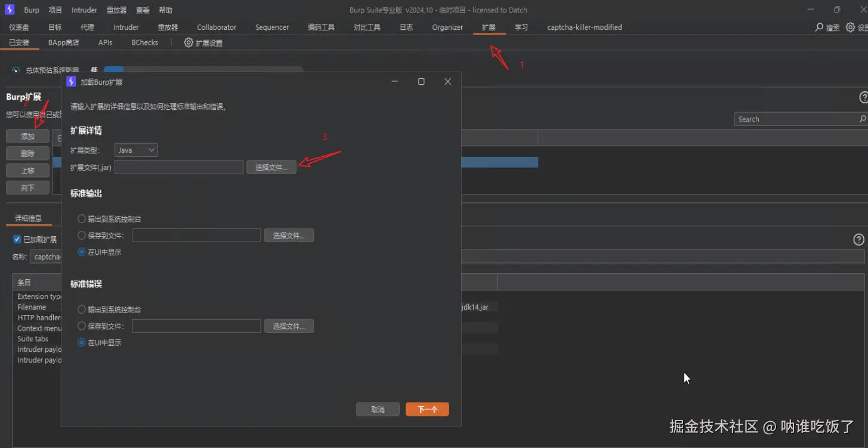
Task: Click the magnifier icon inside Search box
Action: coord(862,119)
